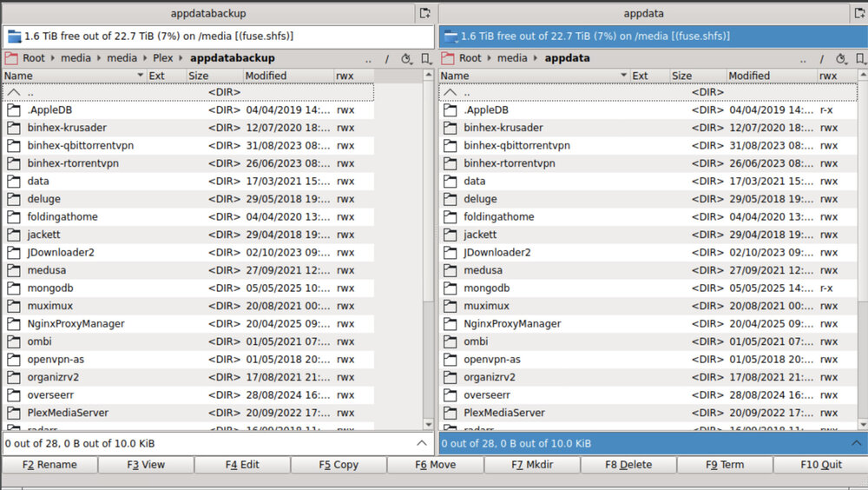Sort left panel by Modified column
The width and height of the screenshot is (868, 490).
pyautogui.click(x=286, y=76)
